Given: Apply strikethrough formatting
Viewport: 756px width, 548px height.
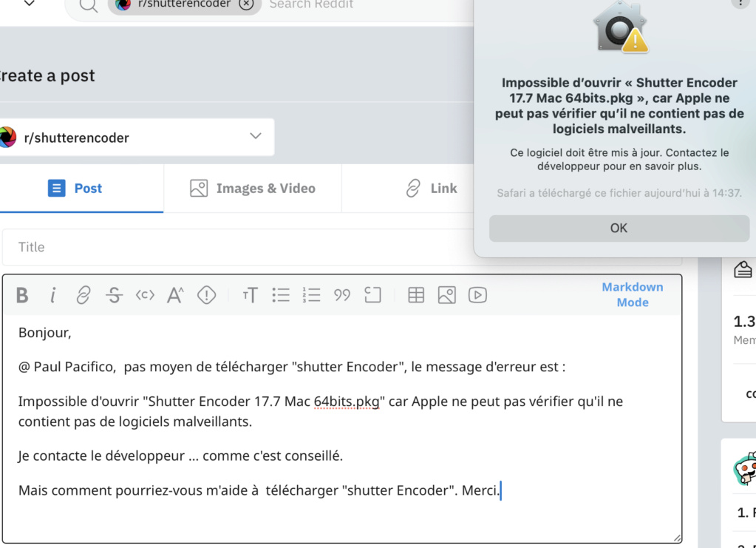Looking at the screenshot, I should click(115, 295).
